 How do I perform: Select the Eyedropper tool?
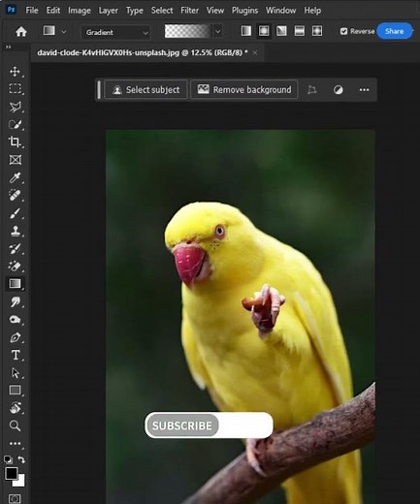coord(15,177)
